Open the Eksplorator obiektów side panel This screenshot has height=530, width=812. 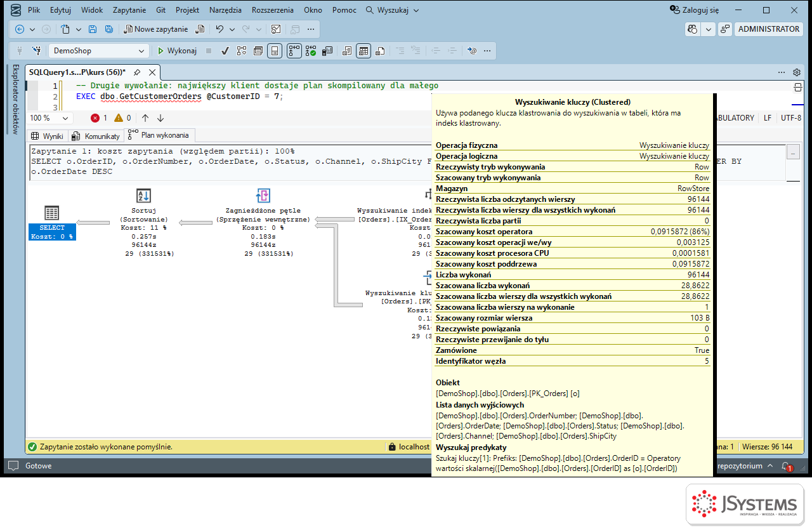pos(15,99)
